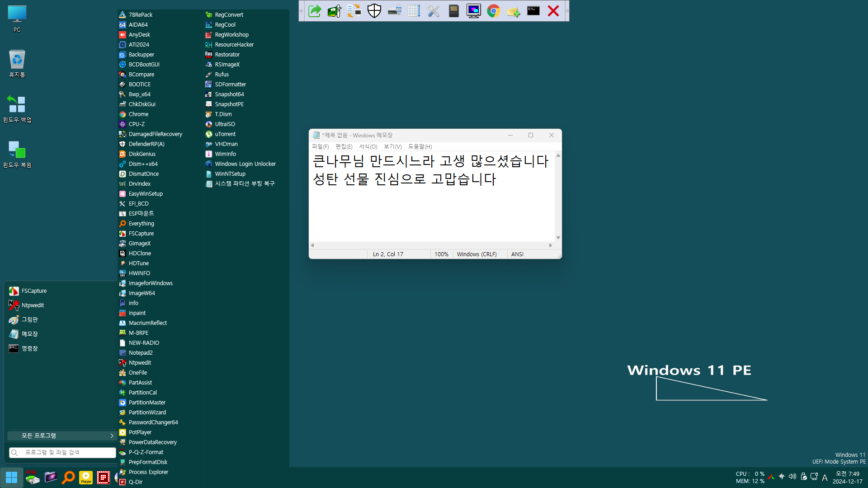Image resolution: width=868 pixels, height=488 pixels.
Task: Launch the yellow Player icon on taskbar
Action: coord(86,477)
